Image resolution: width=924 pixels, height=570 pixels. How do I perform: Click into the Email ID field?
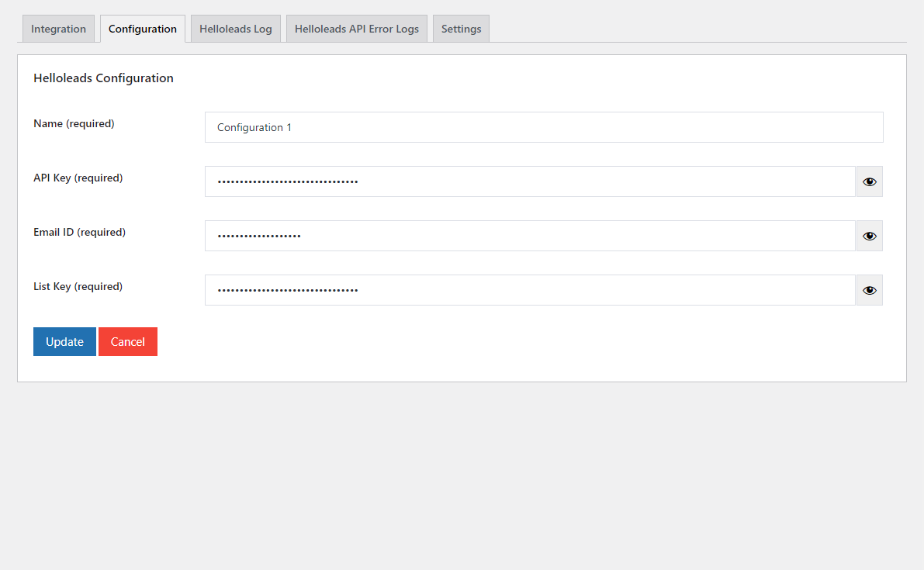[x=530, y=236]
